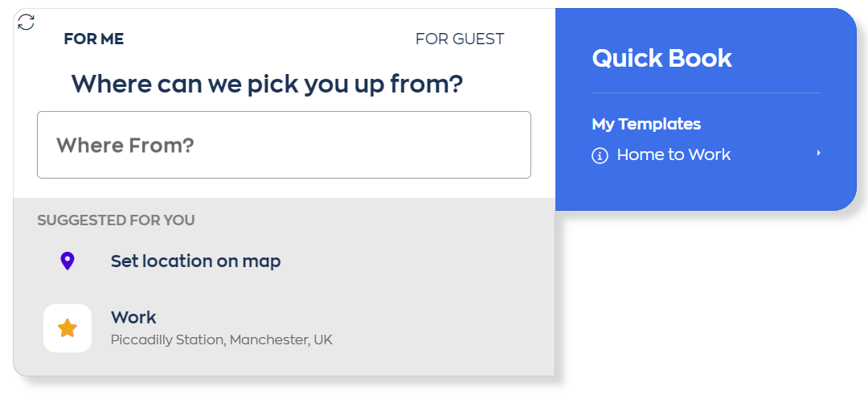Click the Where can we pick you up from? heading
This screenshot has height=395, width=868.
(267, 84)
